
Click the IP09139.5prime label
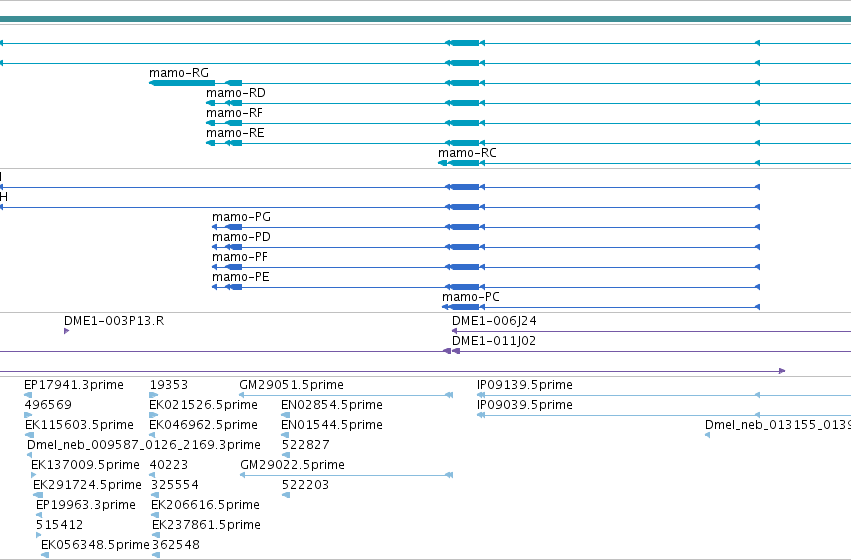coord(525,385)
